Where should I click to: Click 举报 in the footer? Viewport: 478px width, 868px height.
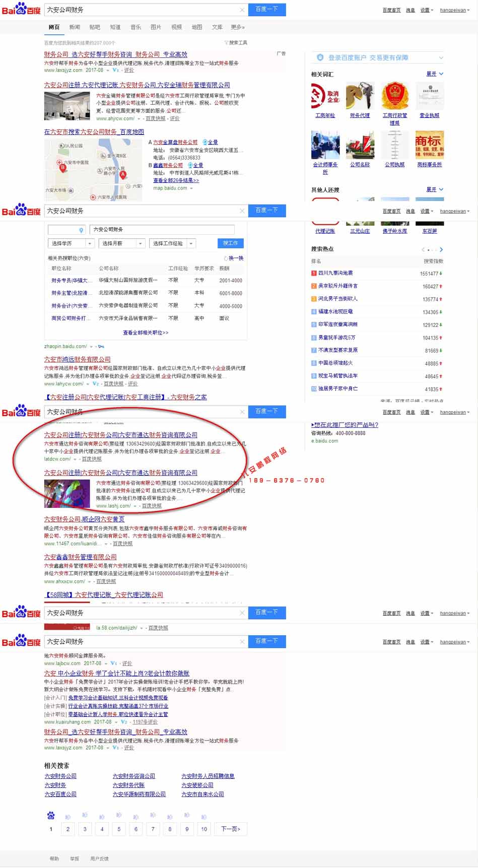pos(75,859)
